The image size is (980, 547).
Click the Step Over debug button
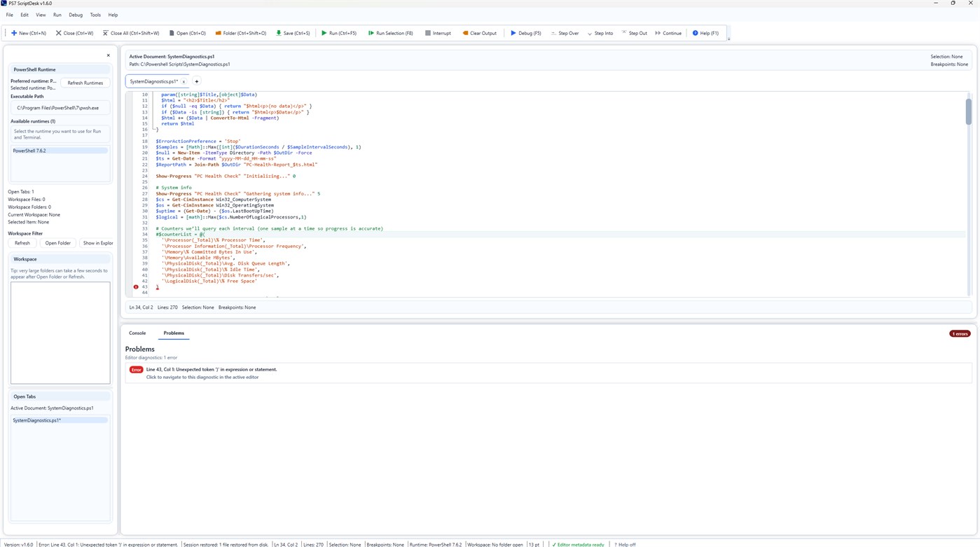tap(565, 33)
